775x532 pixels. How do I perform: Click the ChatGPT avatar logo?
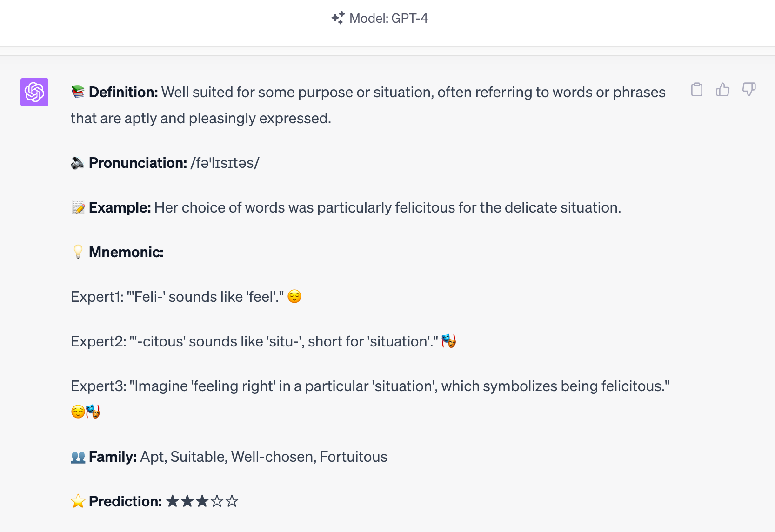34,92
